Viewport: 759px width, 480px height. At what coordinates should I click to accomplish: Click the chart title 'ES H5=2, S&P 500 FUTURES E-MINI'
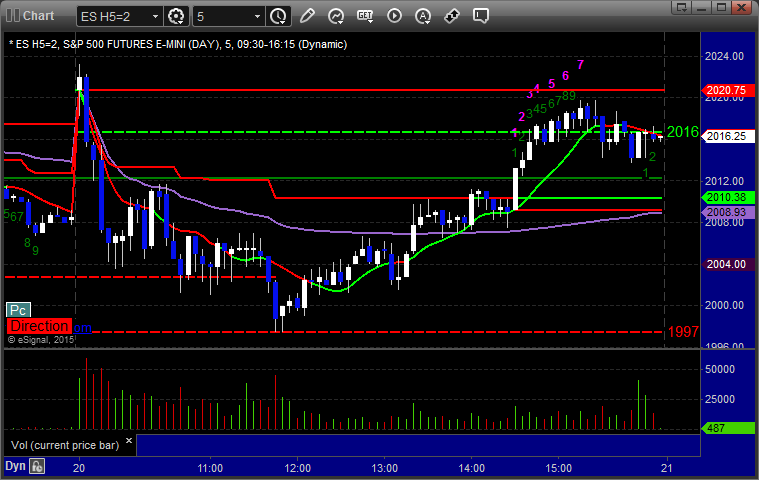click(115, 45)
